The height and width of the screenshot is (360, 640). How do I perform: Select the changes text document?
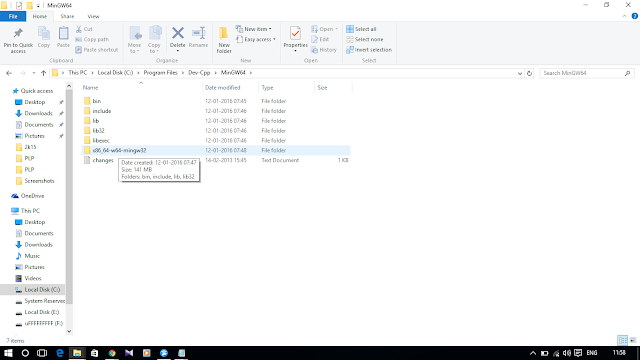pyautogui.click(x=103, y=160)
